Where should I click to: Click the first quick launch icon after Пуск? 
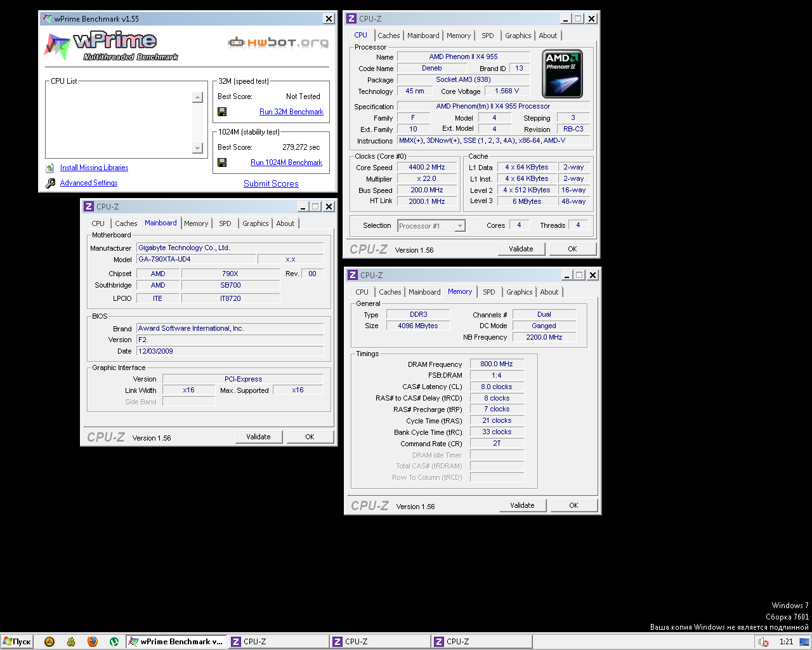(x=49, y=642)
